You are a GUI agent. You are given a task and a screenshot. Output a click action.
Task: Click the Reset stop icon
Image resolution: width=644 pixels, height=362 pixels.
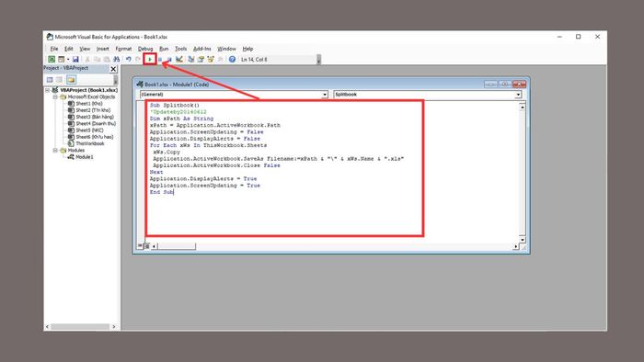(x=168, y=60)
